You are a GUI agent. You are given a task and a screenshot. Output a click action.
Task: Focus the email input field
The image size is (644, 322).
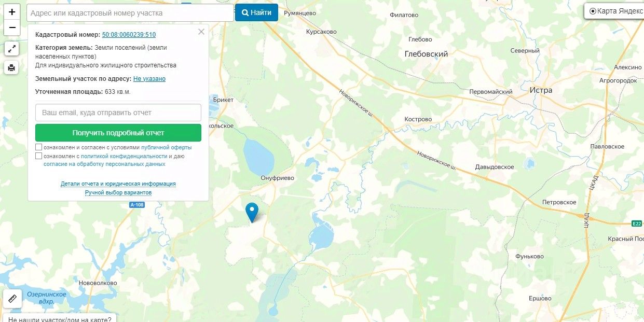(x=118, y=113)
